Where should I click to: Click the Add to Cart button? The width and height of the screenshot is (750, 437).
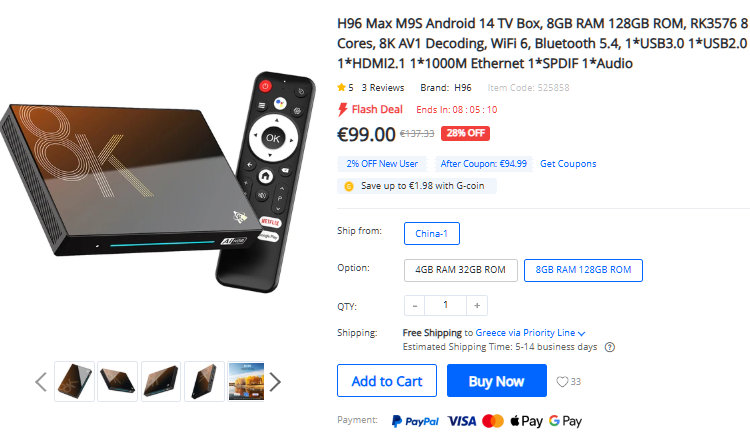tap(387, 381)
